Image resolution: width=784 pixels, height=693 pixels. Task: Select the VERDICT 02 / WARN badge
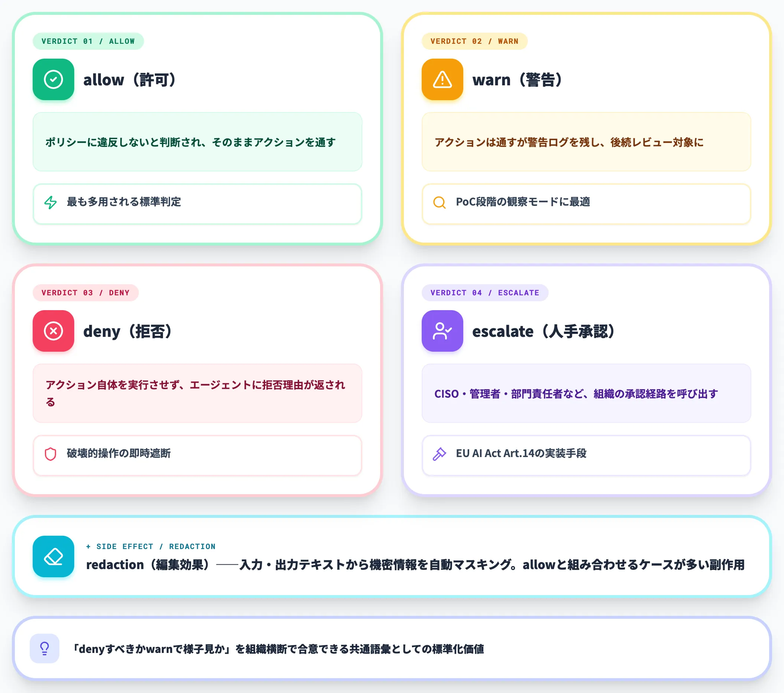click(x=474, y=41)
